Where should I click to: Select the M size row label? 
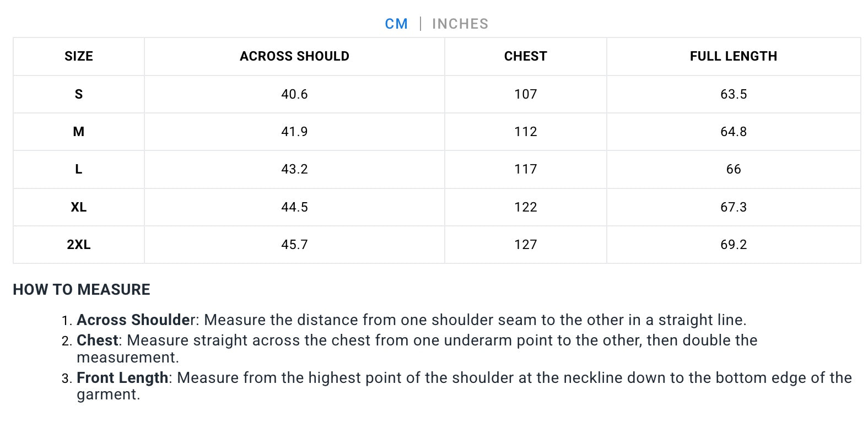[x=79, y=132]
